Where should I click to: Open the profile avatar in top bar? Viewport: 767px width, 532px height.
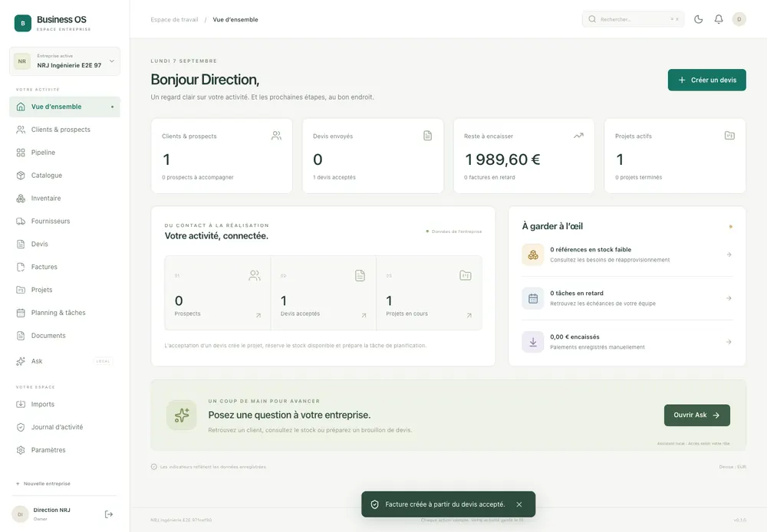[739, 19]
